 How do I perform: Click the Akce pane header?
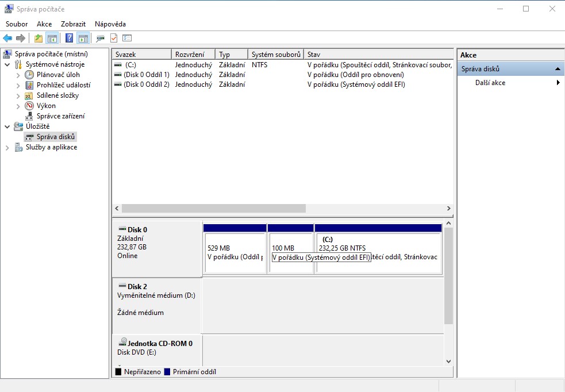click(x=510, y=55)
